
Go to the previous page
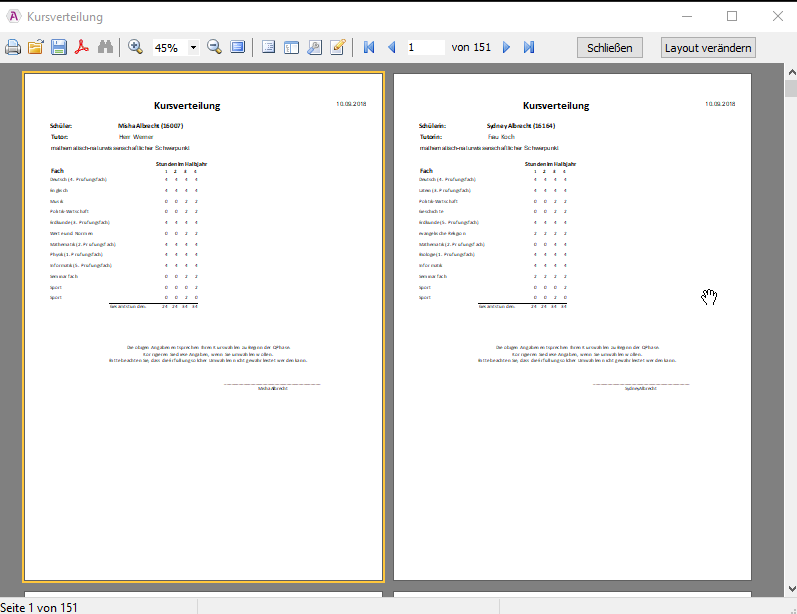coord(391,47)
